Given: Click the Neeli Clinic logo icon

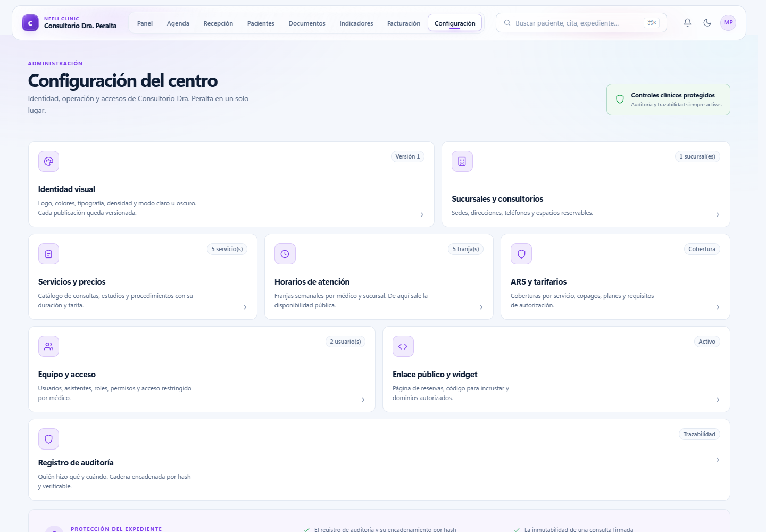Looking at the screenshot, I should (x=30, y=23).
